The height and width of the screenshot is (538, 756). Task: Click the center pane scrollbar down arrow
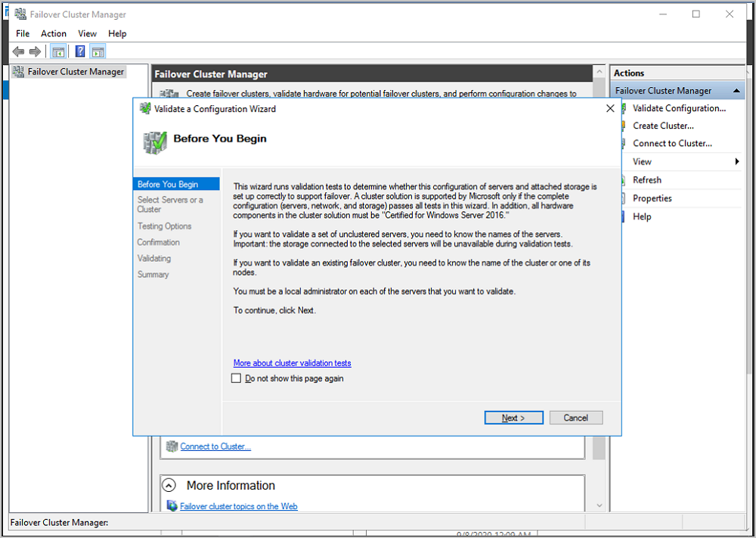click(x=600, y=505)
